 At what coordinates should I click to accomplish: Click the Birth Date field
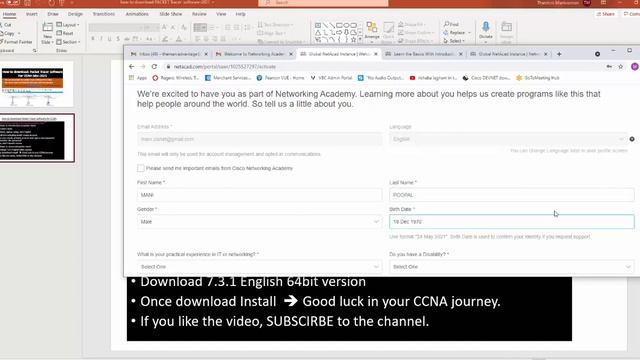(x=512, y=222)
